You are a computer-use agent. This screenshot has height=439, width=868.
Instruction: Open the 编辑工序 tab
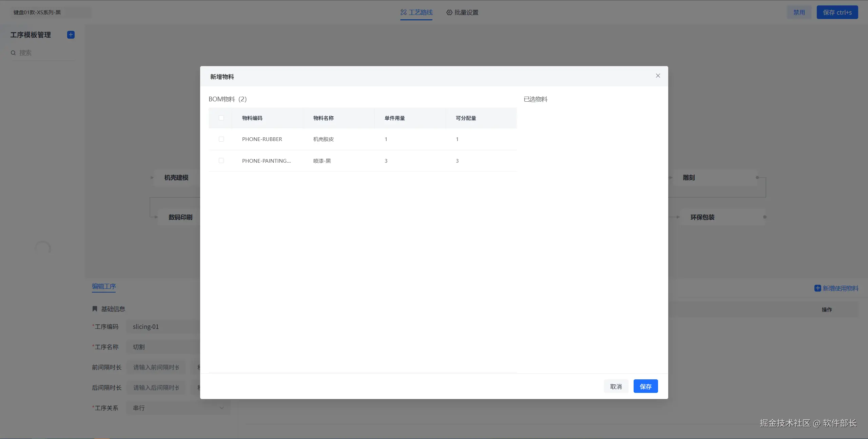coord(104,286)
